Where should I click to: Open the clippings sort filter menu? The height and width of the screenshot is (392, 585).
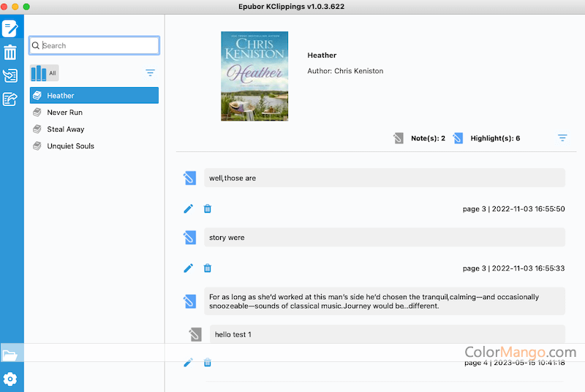(562, 138)
